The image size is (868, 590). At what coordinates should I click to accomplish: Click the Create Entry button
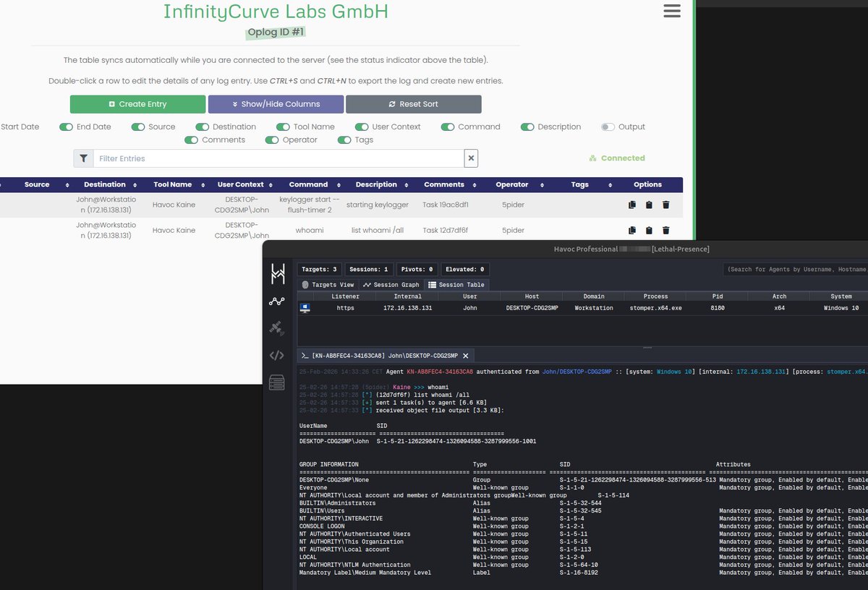(137, 104)
